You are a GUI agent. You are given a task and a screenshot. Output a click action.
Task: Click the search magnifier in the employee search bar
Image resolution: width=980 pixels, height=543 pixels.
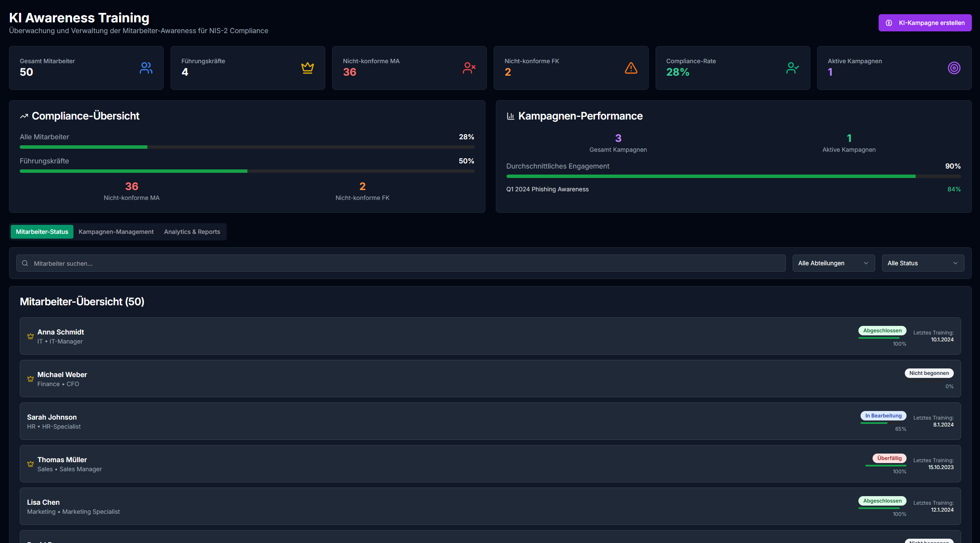coord(24,263)
